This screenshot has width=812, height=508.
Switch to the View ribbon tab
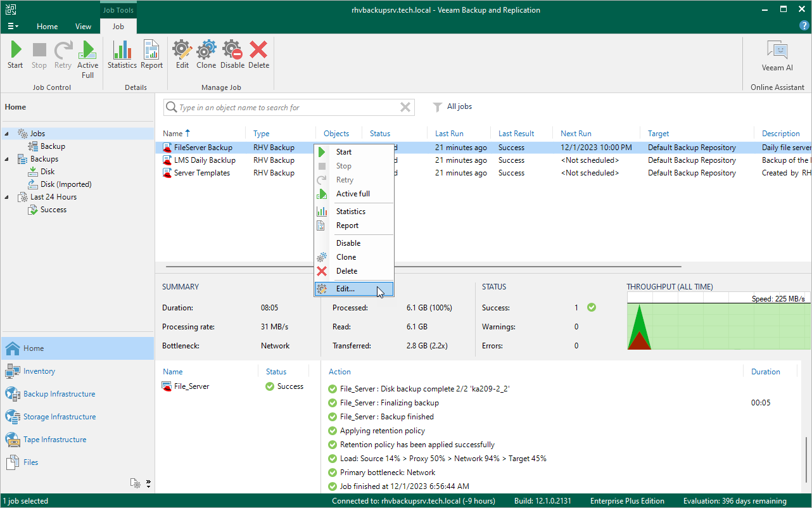[83, 27]
